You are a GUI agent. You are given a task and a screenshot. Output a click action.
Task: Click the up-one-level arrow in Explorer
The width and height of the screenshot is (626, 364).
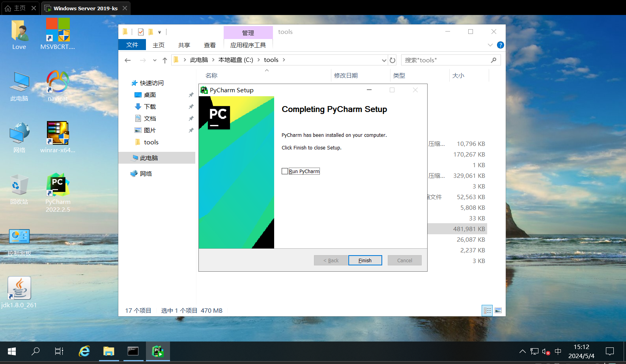tap(165, 60)
